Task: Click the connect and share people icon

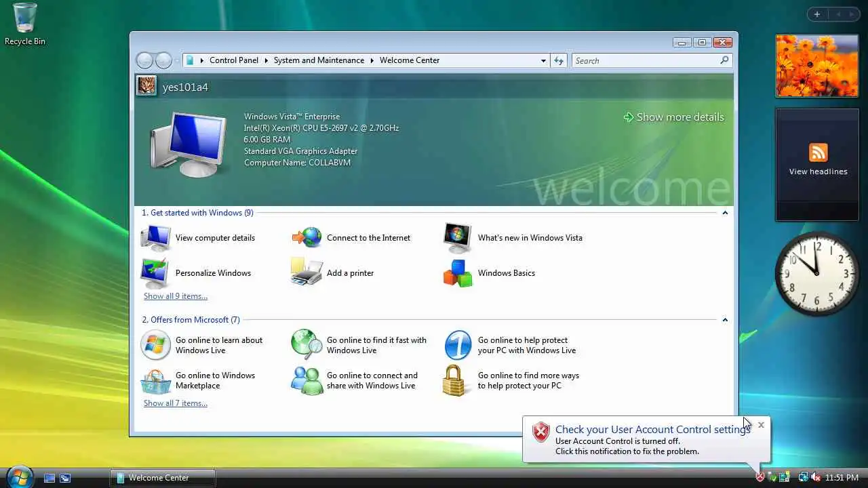Action: pos(307,380)
